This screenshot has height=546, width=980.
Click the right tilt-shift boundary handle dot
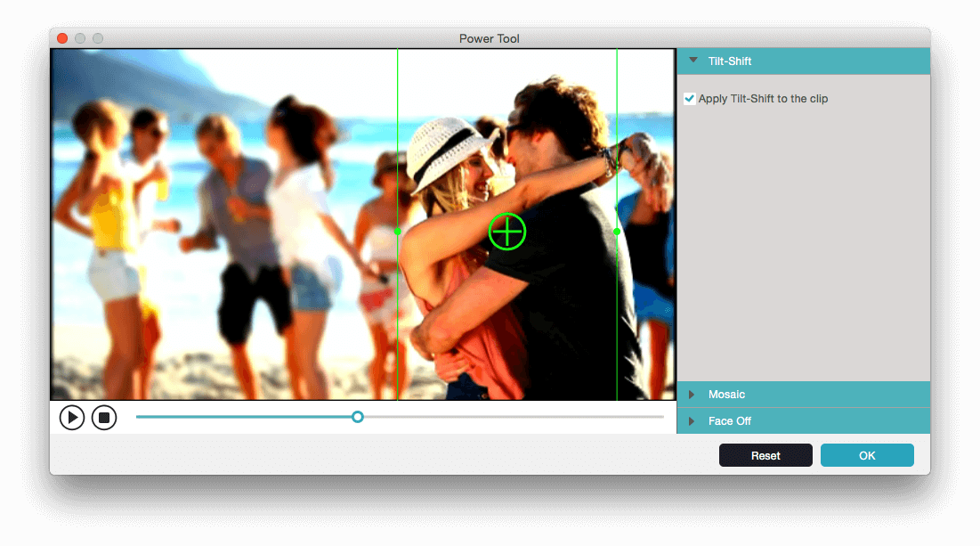coord(617,232)
